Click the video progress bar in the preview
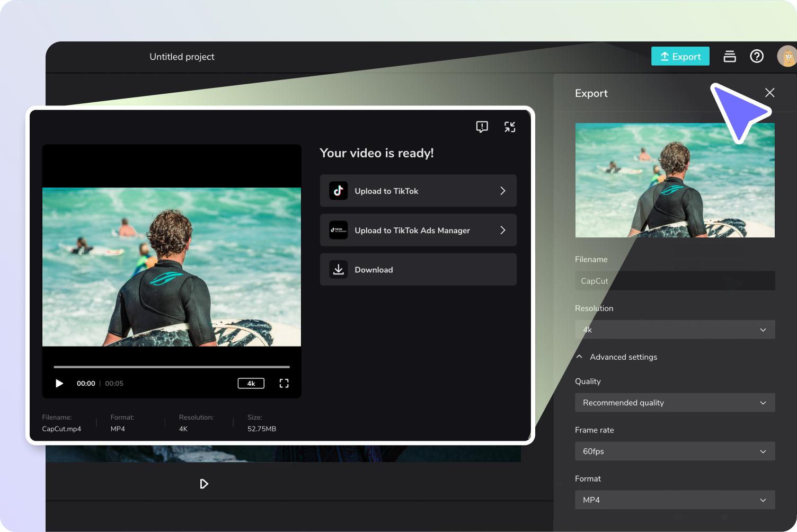This screenshot has height=532, width=797. pyautogui.click(x=172, y=367)
